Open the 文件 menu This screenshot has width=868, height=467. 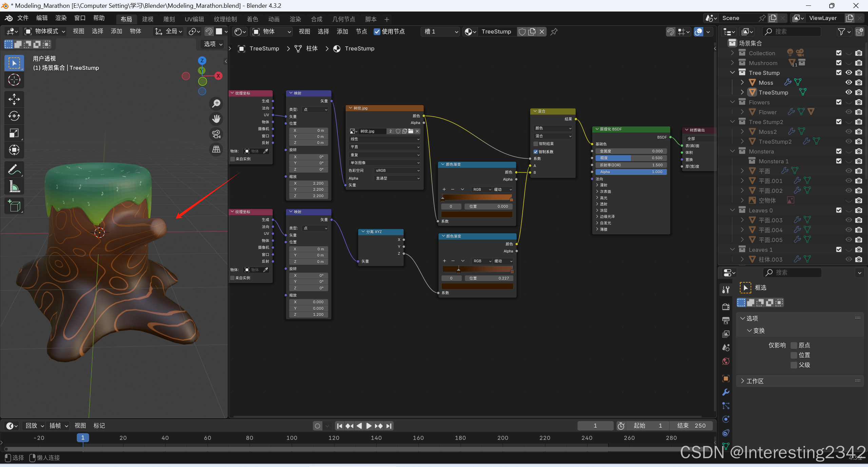[23, 18]
